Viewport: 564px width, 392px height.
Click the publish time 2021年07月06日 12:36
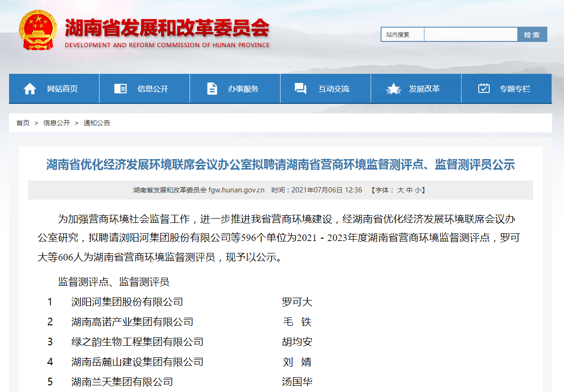[x=327, y=190]
